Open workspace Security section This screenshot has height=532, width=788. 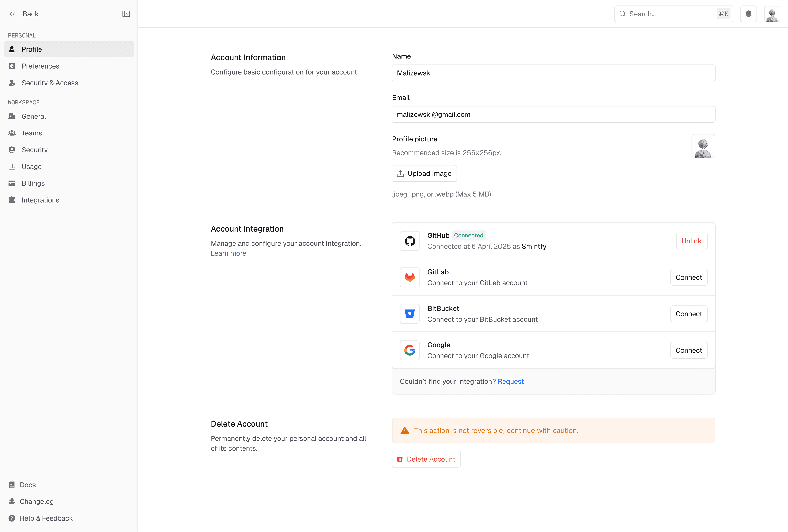pyautogui.click(x=69, y=150)
